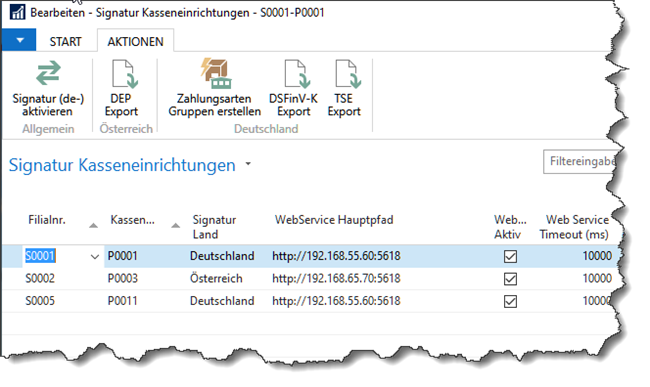Image resolution: width=650 pixels, height=387 pixels.
Task: Click the Signatur Land column header
Action: [214, 227]
